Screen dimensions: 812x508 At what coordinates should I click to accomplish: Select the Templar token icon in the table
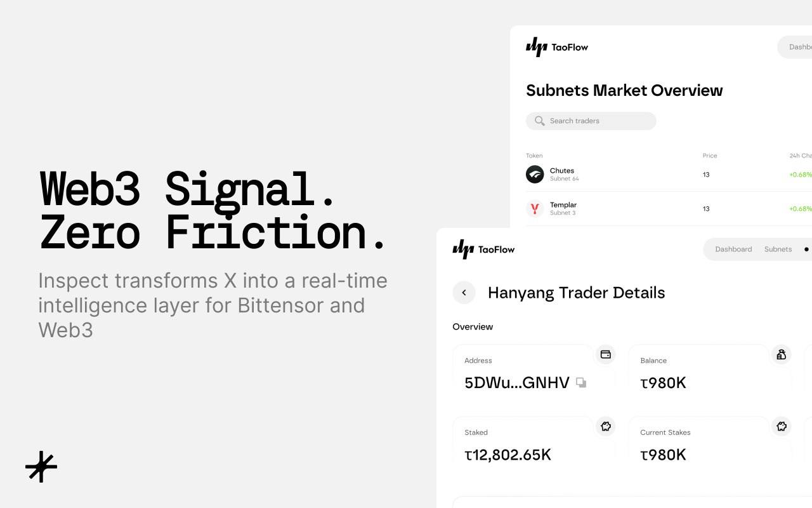point(535,208)
